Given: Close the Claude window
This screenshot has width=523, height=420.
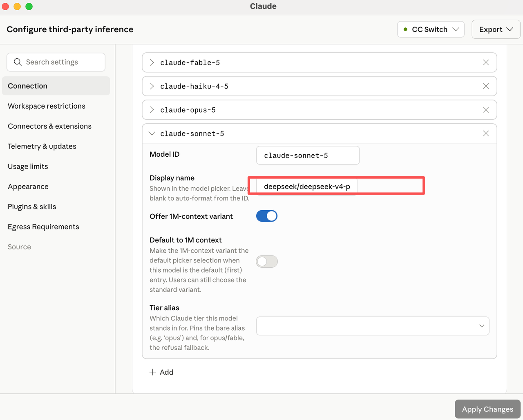Looking at the screenshot, I should point(5,6).
